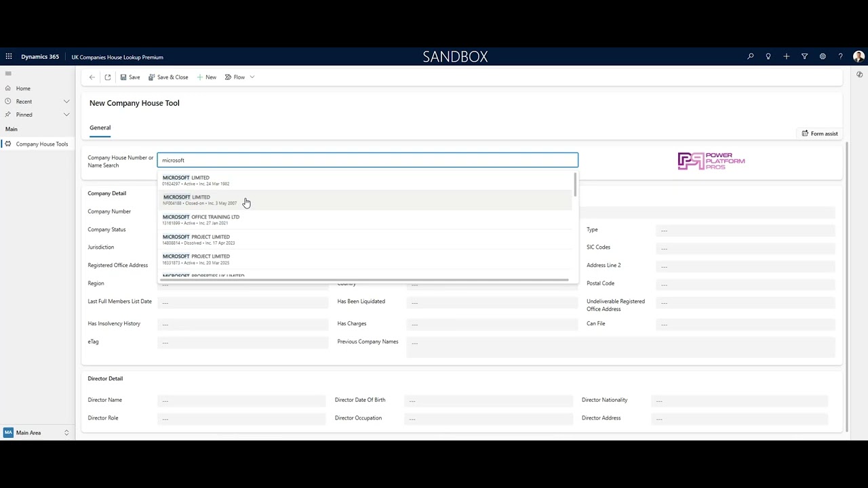Click Undeliverable Registered Office Address field

click(745, 302)
